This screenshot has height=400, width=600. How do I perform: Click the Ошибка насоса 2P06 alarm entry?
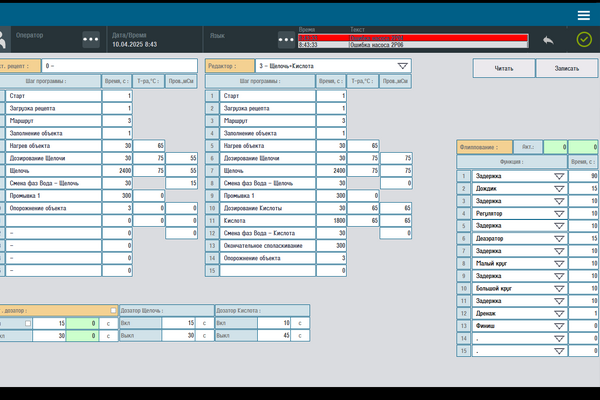click(x=410, y=44)
